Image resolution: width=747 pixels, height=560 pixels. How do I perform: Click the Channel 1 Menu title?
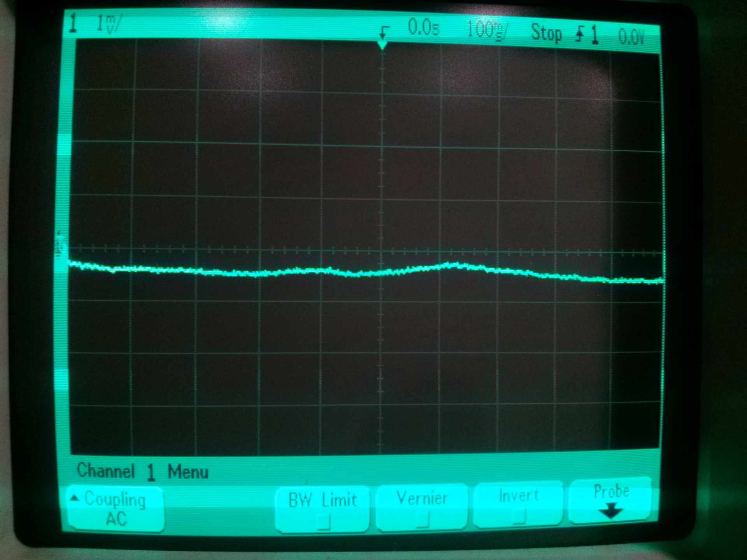(142, 471)
